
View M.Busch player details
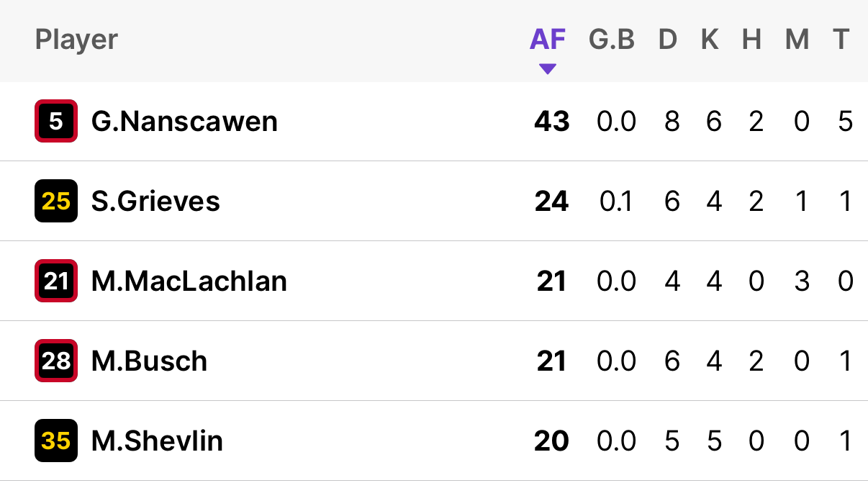pyautogui.click(x=149, y=361)
